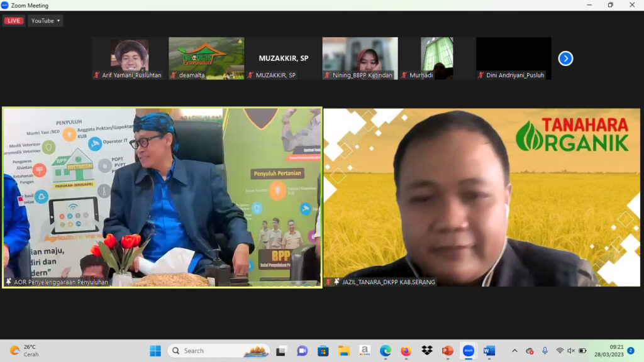Open the weather widget showing 26°C Cerah
The height and width of the screenshot is (362, 644).
click(x=25, y=351)
